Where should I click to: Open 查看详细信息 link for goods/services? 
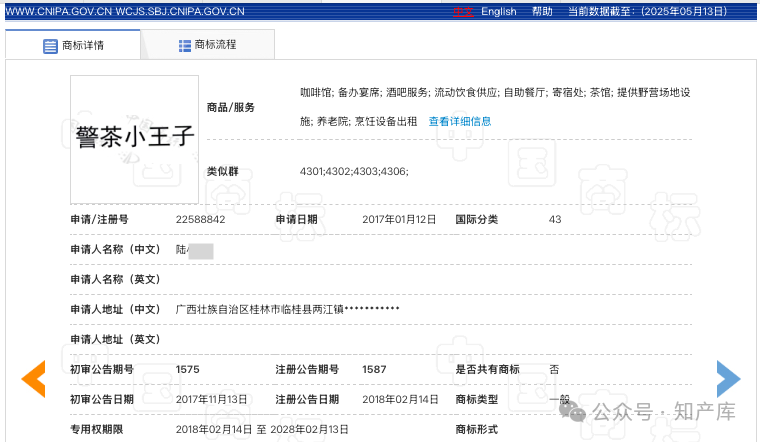[460, 122]
